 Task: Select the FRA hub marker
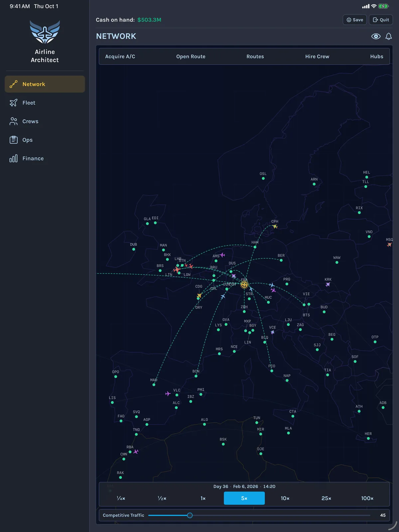(x=244, y=285)
